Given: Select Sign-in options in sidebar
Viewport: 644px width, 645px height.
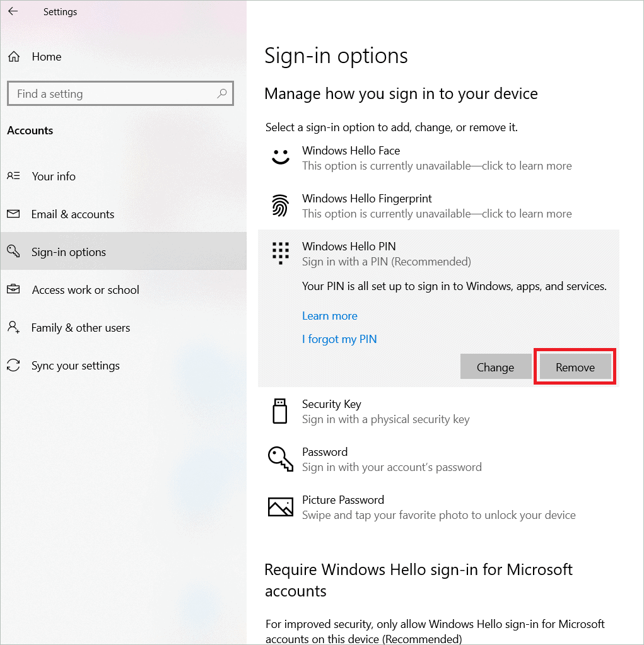Looking at the screenshot, I should (x=124, y=252).
